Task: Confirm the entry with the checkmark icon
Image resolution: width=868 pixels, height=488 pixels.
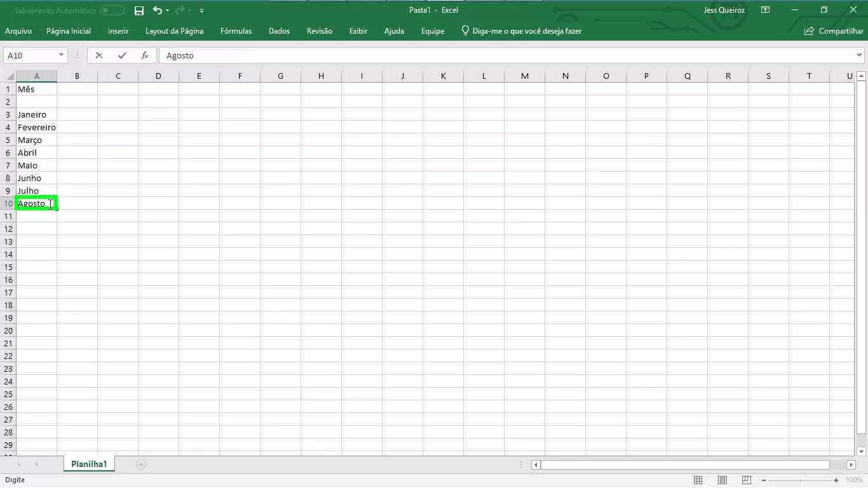Action: click(x=122, y=55)
